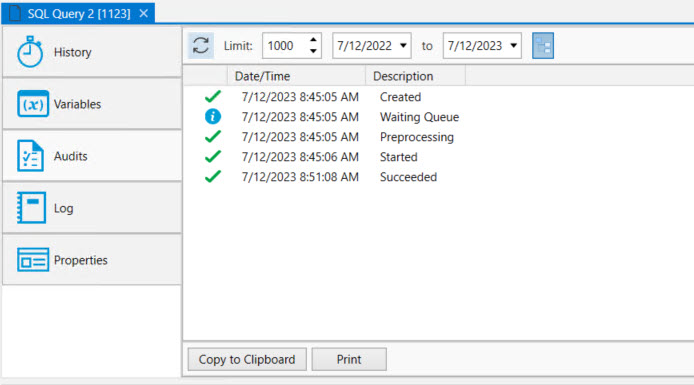Expand the 7/12/2023 end date dropdown
The image size is (694, 385).
[513, 46]
